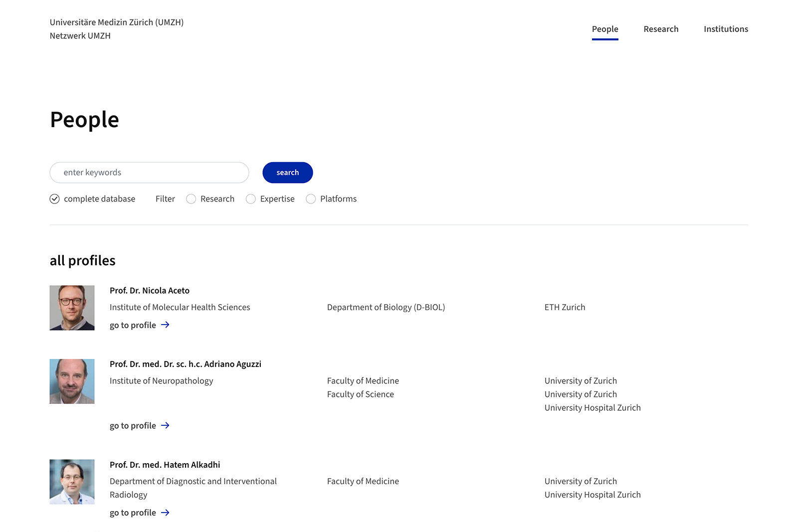Open the Prof. Dr. Nicola Aceto name heading
Image resolution: width=798 pixels, height=532 pixels.
click(x=150, y=291)
